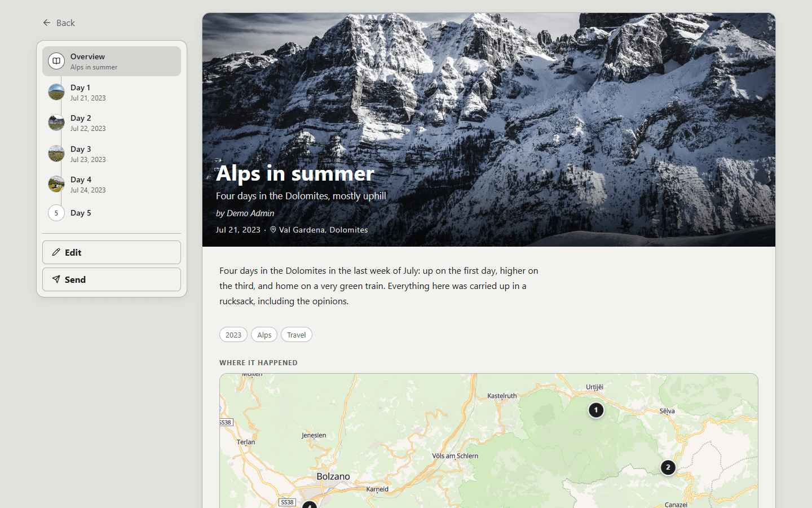812x508 pixels.
Task: Click the 2023 tag
Action: coord(233,335)
